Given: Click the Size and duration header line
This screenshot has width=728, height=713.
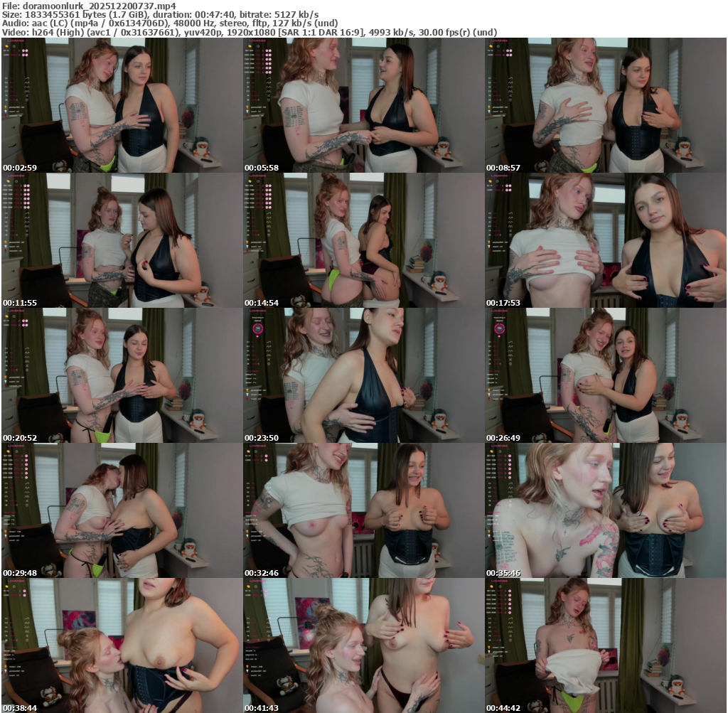Looking at the screenshot, I should pos(161,14).
